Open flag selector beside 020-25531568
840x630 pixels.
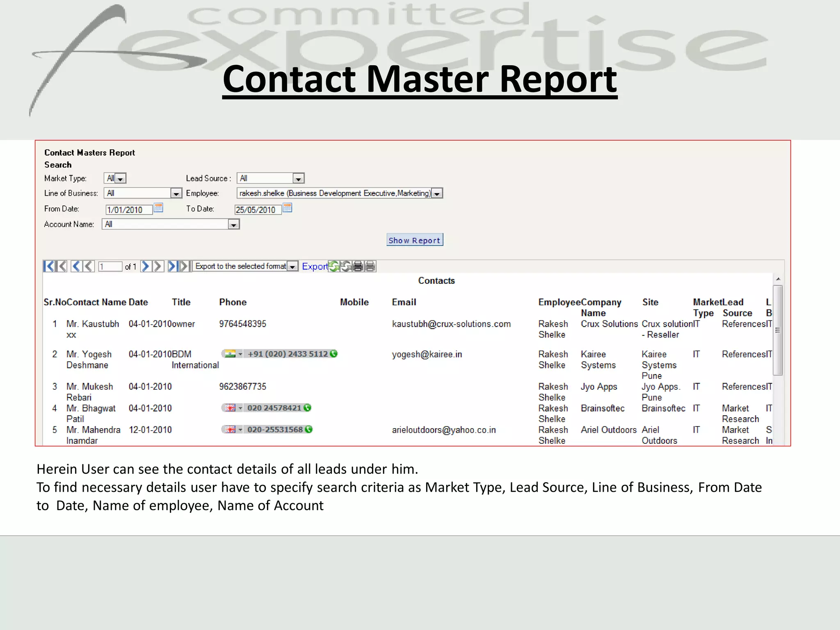[x=233, y=429]
